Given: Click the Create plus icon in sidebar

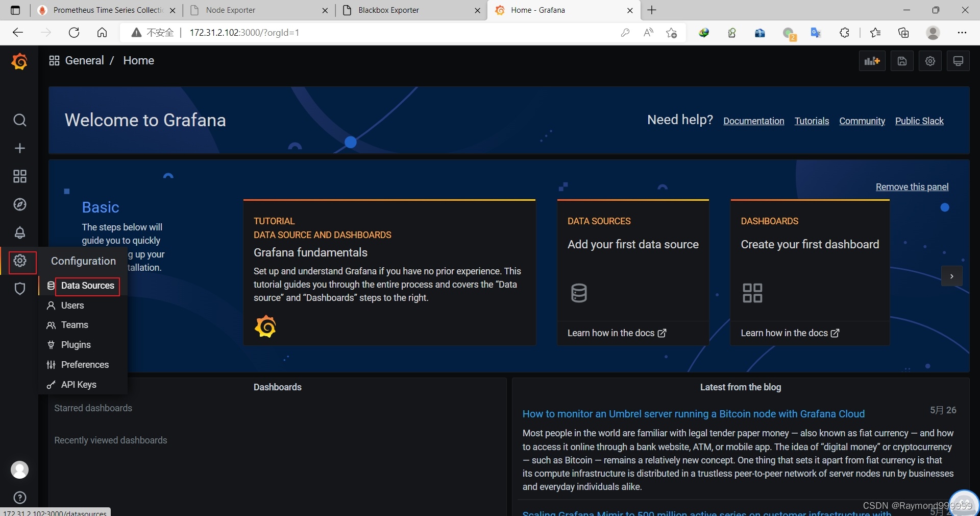Looking at the screenshot, I should click(19, 148).
